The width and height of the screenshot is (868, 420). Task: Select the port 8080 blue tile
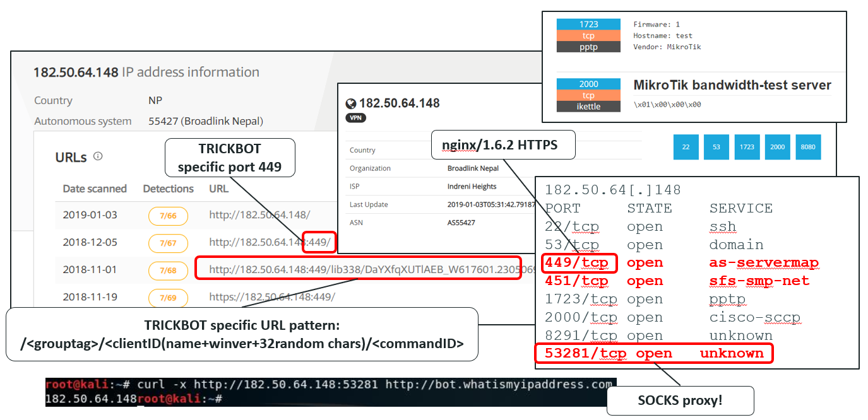tap(808, 147)
